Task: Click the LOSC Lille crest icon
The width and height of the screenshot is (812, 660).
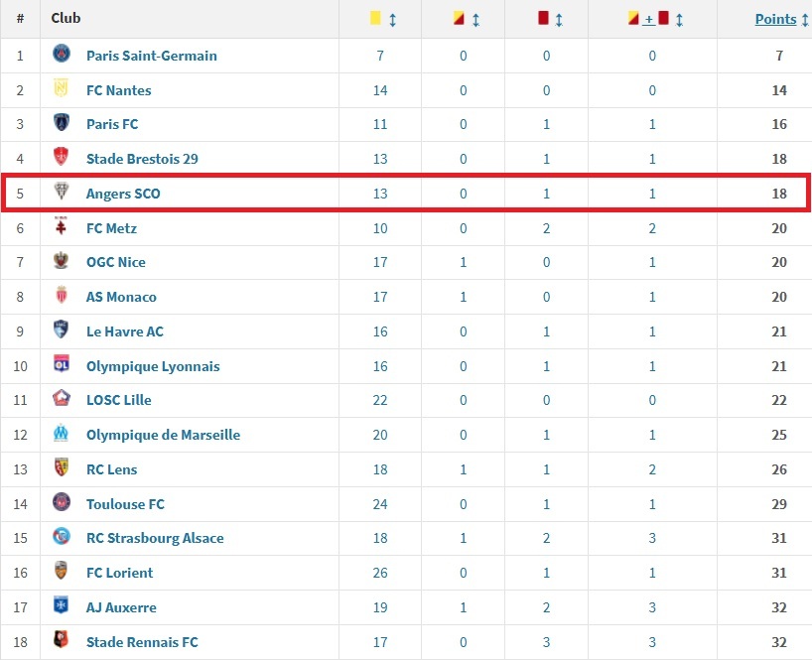Action: 62,400
